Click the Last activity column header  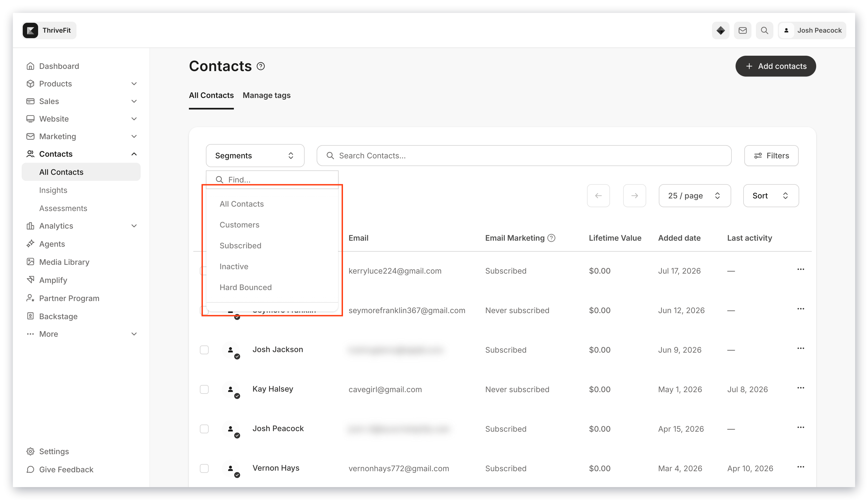[x=749, y=238]
